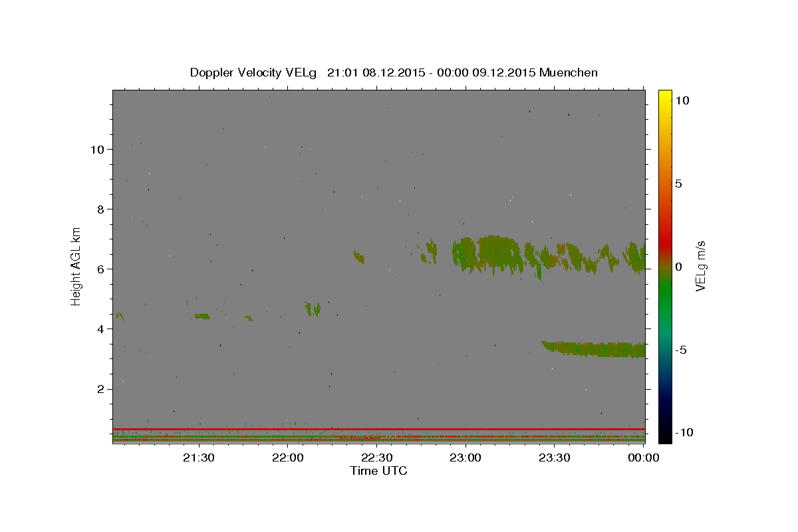This screenshot has width=798, height=532.
Task: Click the 22:00 time tick label
Action: click(x=288, y=458)
